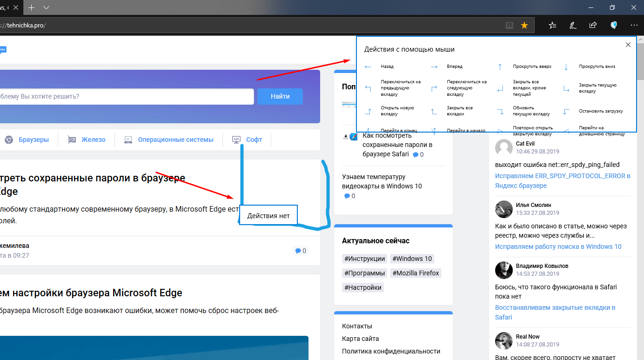Viewport: 644px width, 360px height.
Task: Open the Софт category
Action: [254, 140]
